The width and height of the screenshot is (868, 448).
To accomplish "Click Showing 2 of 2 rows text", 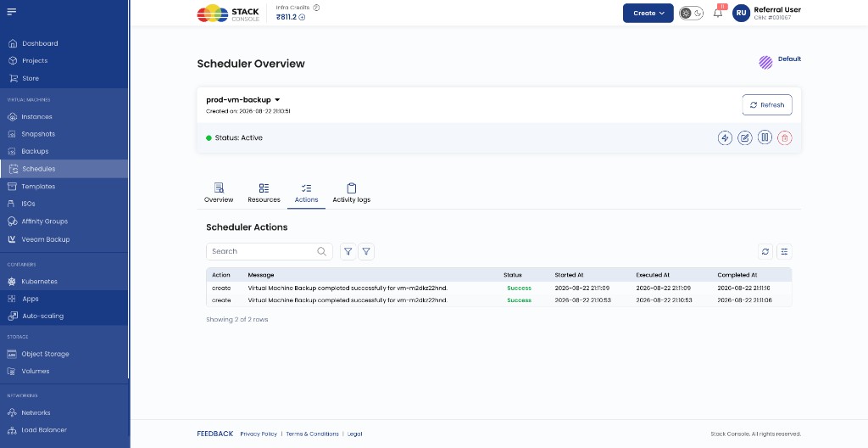I will click(237, 319).
